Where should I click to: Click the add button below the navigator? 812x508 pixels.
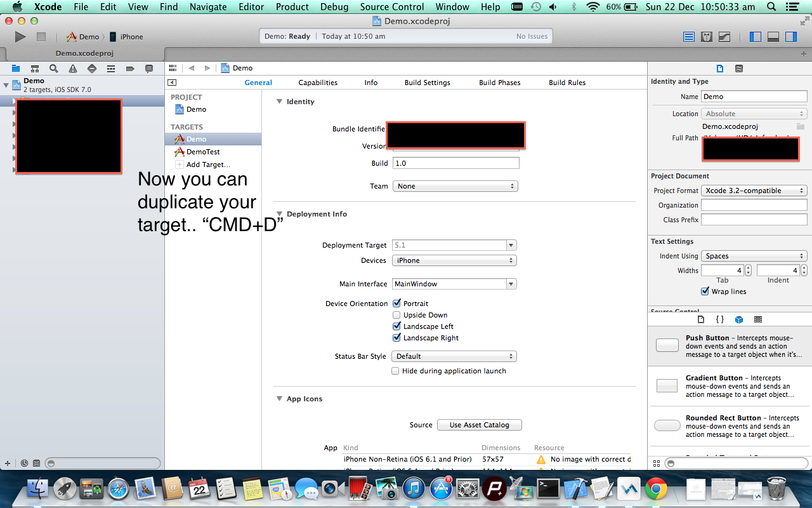pyautogui.click(x=8, y=464)
